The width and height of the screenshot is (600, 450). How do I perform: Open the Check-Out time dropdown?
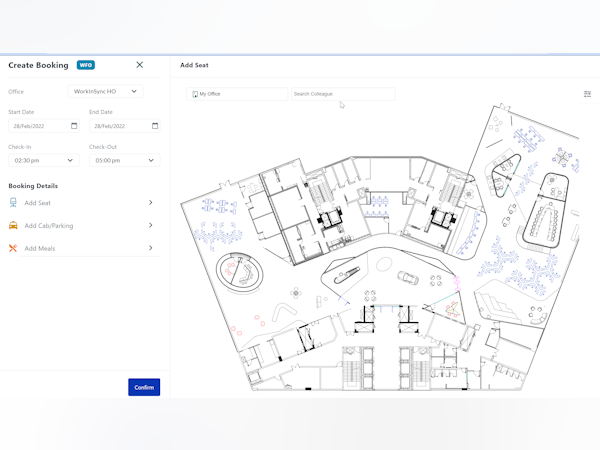pos(125,160)
